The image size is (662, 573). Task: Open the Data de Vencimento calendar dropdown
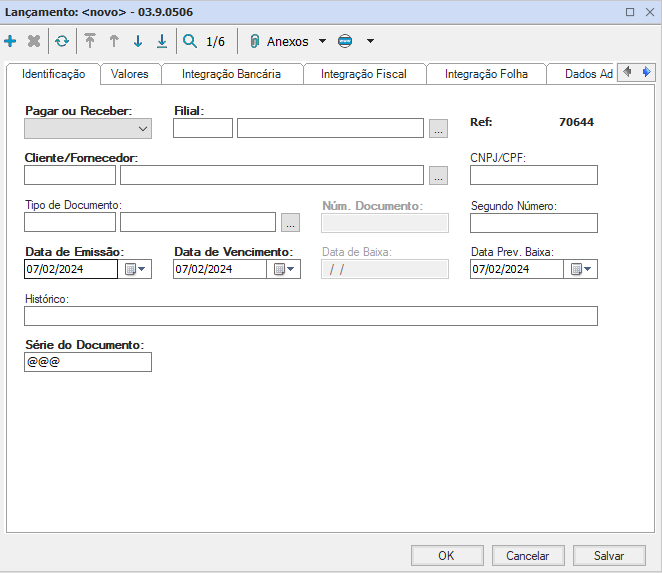pyautogui.click(x=285, y=269)
